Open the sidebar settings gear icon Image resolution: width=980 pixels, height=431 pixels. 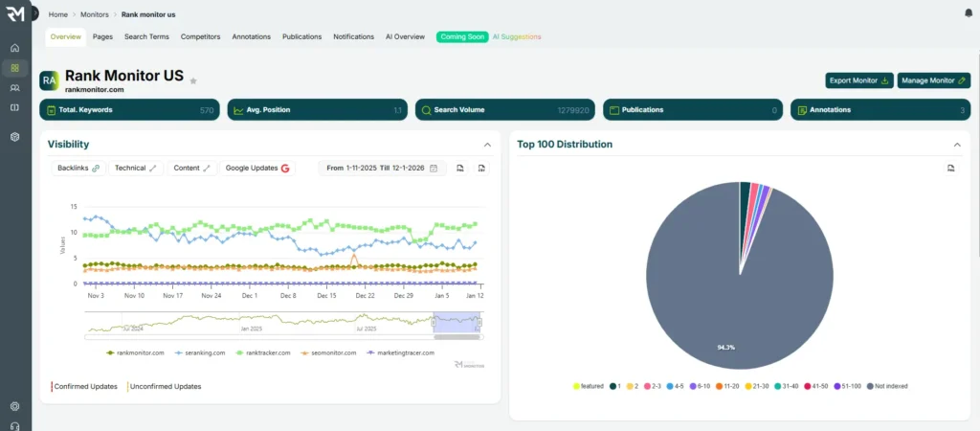click(x=14, y=407)
